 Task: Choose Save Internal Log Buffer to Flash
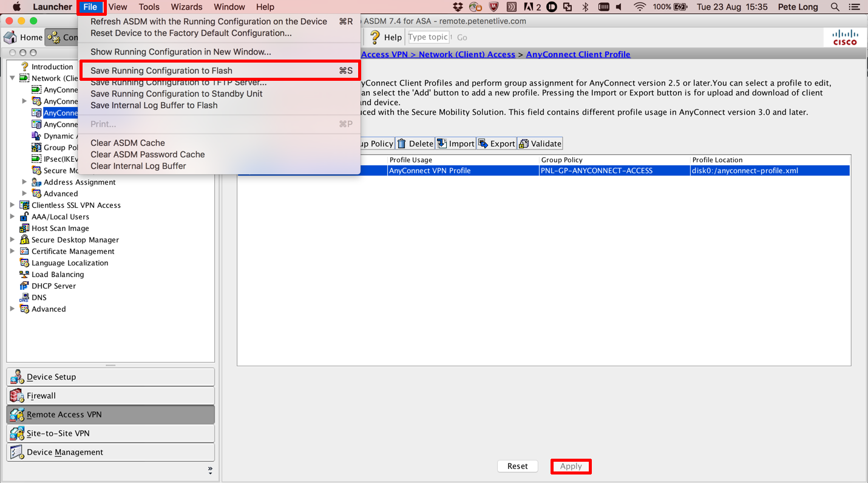point(220,105)
